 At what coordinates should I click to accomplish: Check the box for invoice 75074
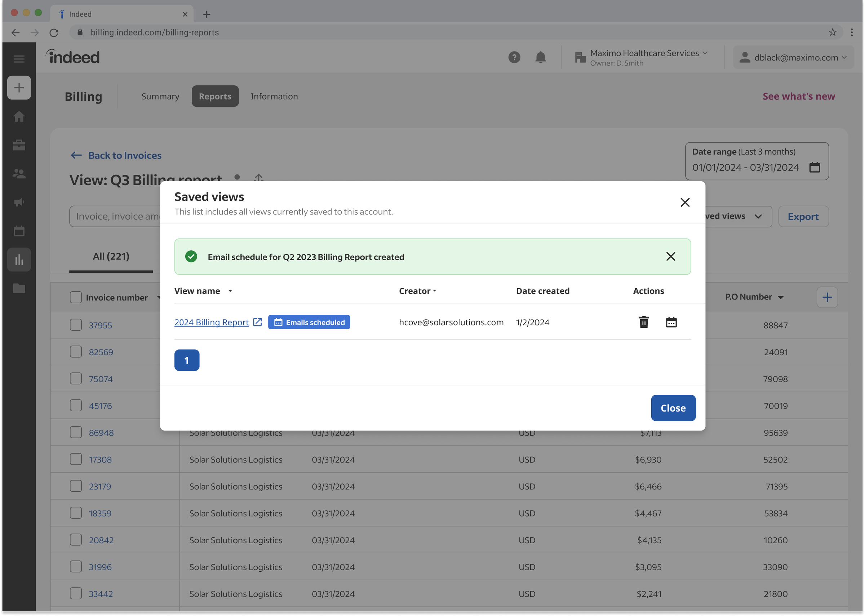pyautogui.click(x=76, y=379)
